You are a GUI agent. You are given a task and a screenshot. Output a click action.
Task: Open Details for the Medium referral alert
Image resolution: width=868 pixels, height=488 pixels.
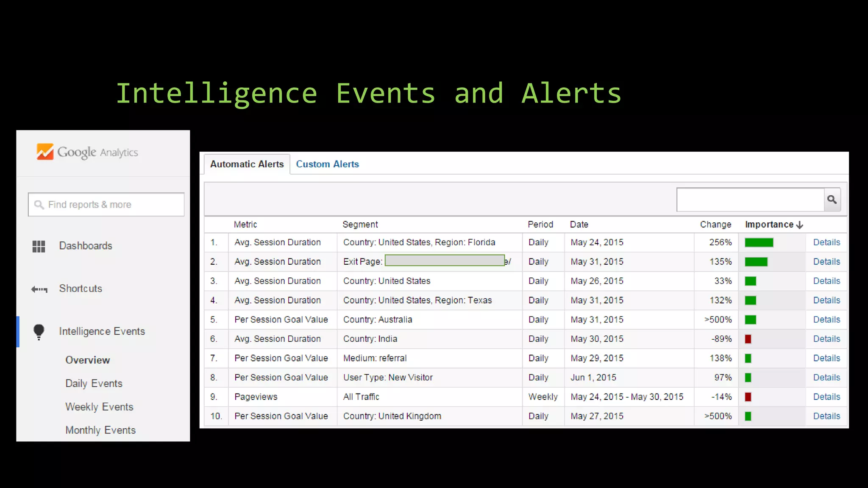point(826,358)
